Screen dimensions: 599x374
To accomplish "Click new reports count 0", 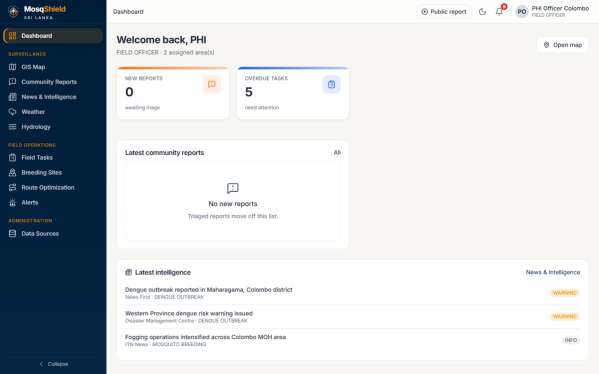I will [130, 92].
